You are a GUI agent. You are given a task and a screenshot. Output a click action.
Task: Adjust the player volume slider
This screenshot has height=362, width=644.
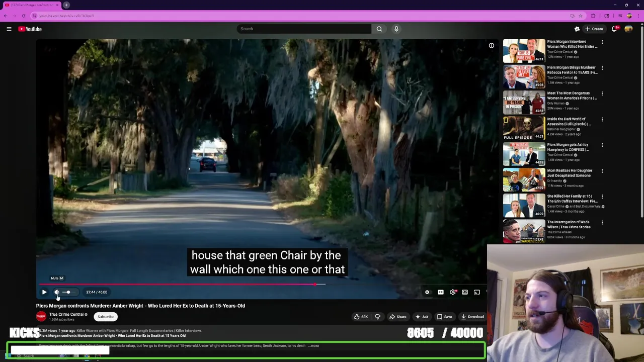[x=68, y=292]
